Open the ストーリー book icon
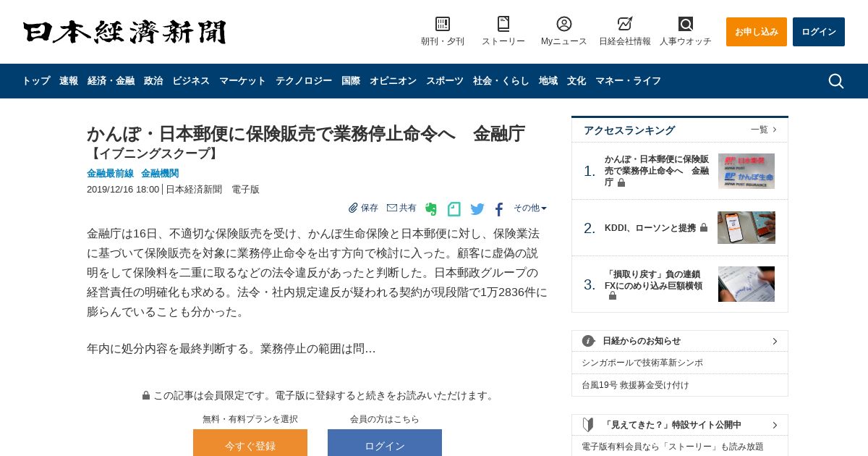This screenshot has height=456, width=868. [503, 24]
